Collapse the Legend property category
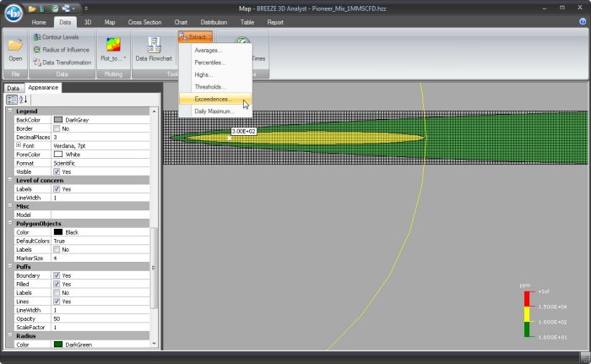The height and width of the screenshot is (364, 591). point(10,111)
